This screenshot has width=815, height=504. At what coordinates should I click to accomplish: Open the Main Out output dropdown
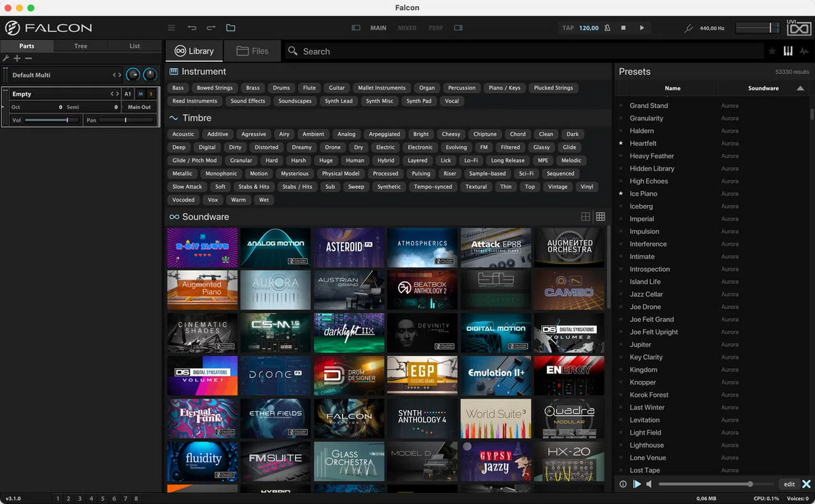coord(139,107)
